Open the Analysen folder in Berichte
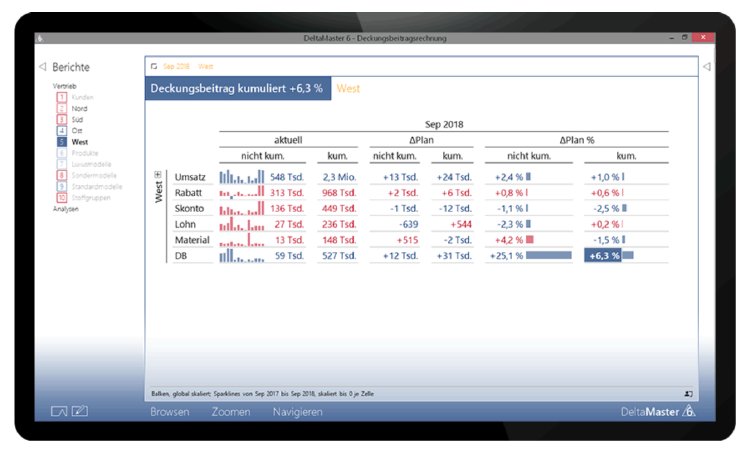Screen dimensions: 746x449 (x=66, y=209)
